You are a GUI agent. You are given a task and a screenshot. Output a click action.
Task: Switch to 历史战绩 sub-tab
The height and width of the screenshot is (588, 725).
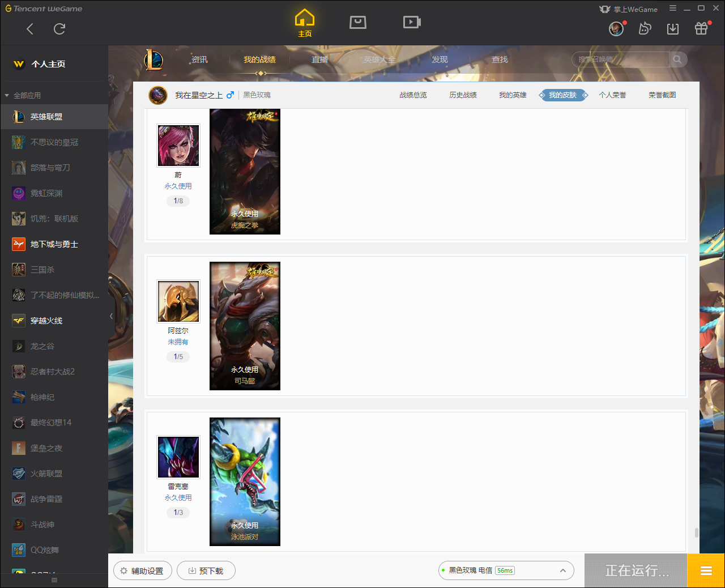pos(463,95)
